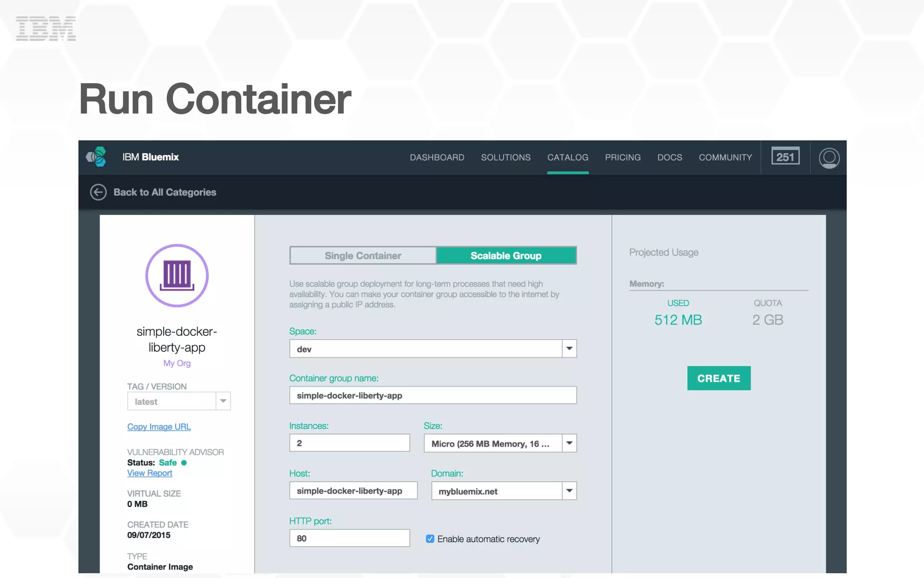This screenshot has height=578, width=924.
Task: Click the Projected Usage heading
Action: (x=664, y=252)
